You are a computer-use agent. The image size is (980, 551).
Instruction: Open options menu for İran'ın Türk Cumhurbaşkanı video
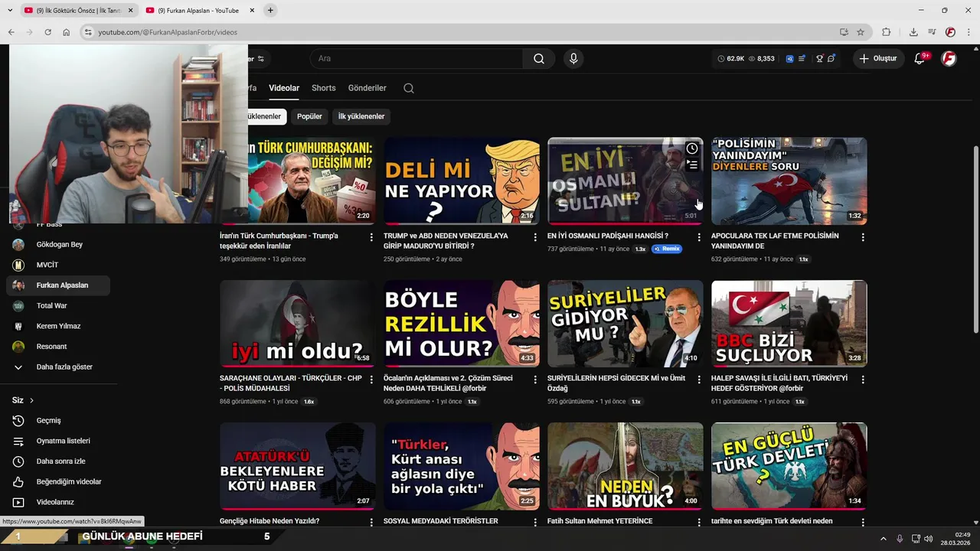(x=371, y=237)
